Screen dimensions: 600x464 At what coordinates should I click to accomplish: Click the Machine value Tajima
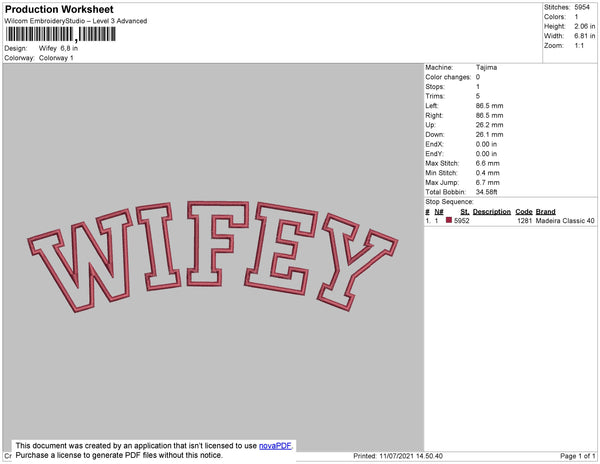click(x=486, y=67)
